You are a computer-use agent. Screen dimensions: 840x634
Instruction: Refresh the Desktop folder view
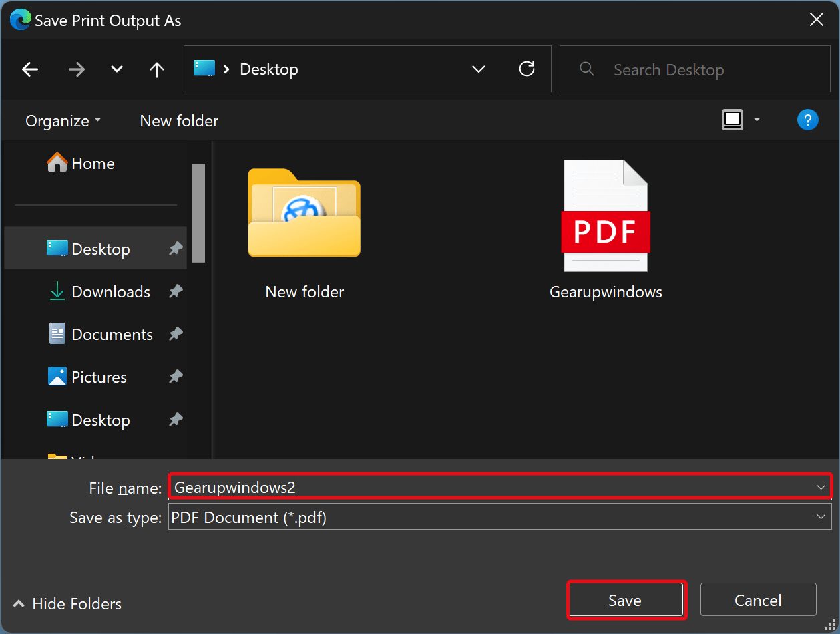tap(527, 69)
